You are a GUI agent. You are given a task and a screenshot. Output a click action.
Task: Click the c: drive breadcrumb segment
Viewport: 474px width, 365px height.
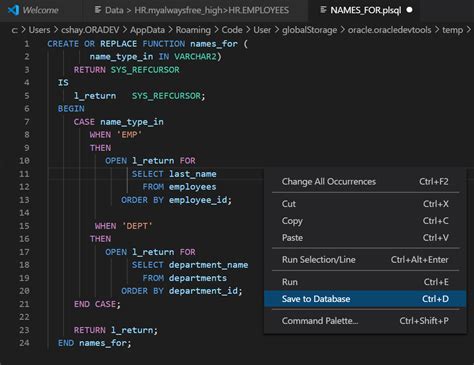(14, 30)
